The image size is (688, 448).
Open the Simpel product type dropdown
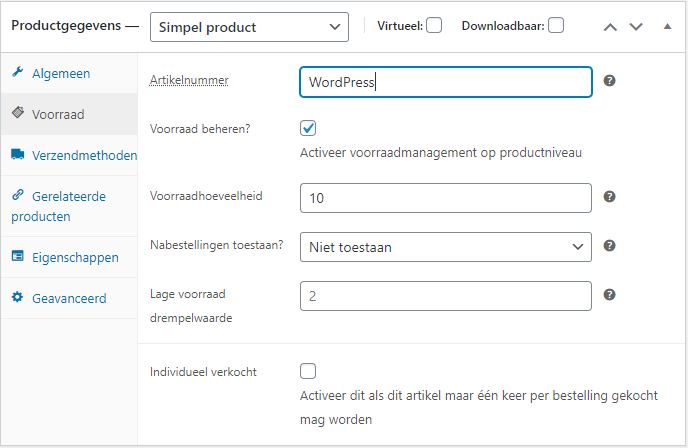point(249,27)
